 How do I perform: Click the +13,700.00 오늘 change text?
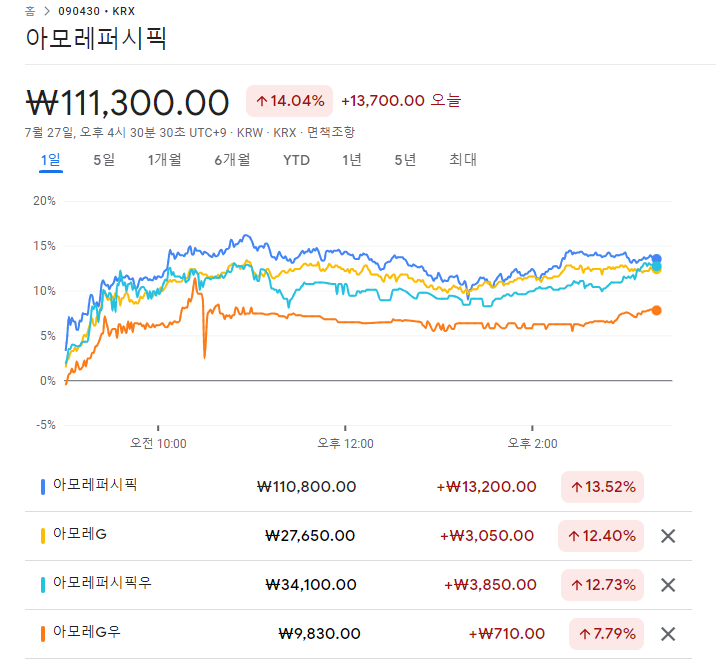[x=401, y=100]
